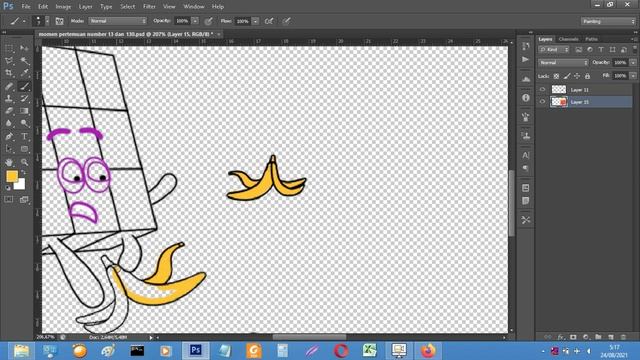Image resolution: width=640 pixels, height=360 pixels.
Task: Select the Shape tool in the toolbox
Action: click(x=24, y=149)
